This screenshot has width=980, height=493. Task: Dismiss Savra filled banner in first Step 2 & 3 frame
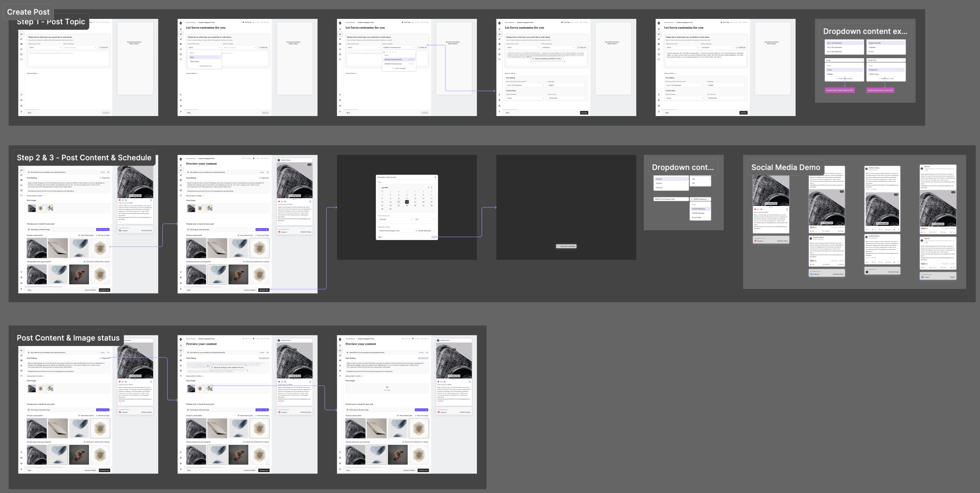(108, 172)
